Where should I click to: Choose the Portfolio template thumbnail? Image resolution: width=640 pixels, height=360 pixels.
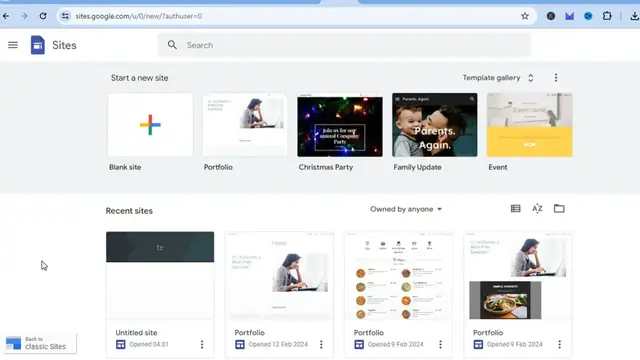pos(245,125)
